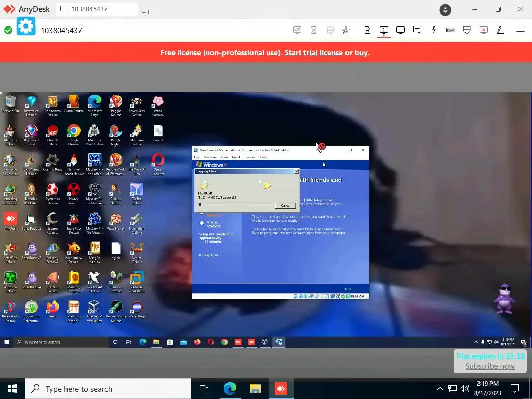
Task: Expand remote system tray hidden icons chevron
Action: click(x=476, y=342)
